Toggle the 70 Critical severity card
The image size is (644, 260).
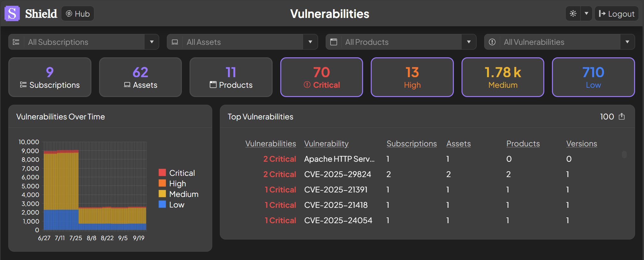pos(322,77)
